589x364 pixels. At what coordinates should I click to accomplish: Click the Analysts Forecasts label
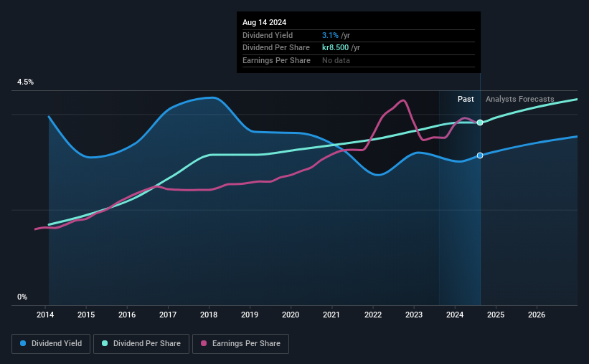point(520,99)
